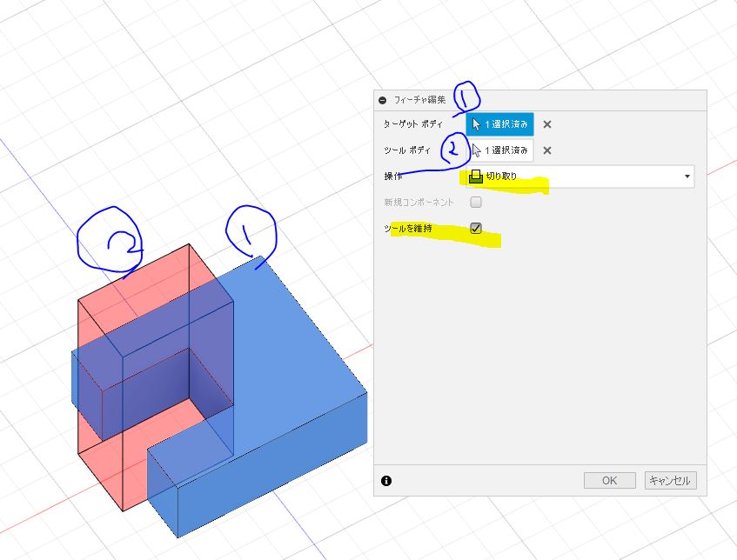The width and height of the screenshot is (737, 560).
Task: Toggle the ツールを維持 checkbox
Action: pyautogui.click(x=476, y=229)
